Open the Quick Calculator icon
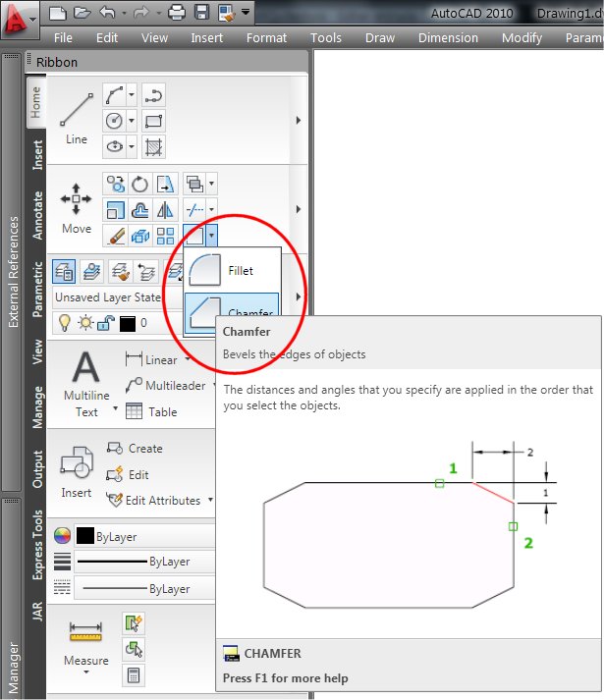The image size is (604, 700). pos(134,675)
